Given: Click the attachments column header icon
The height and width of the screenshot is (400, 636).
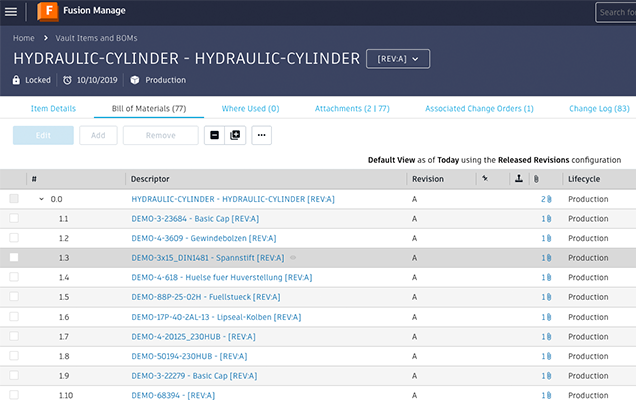Looking at the screenshot, I should pyautogui.click(x=536, y=179).
